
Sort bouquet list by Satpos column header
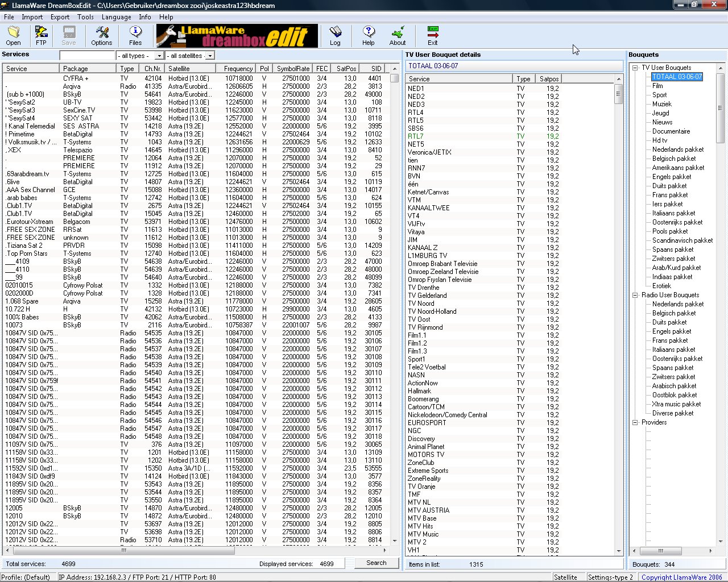(549, 79)
